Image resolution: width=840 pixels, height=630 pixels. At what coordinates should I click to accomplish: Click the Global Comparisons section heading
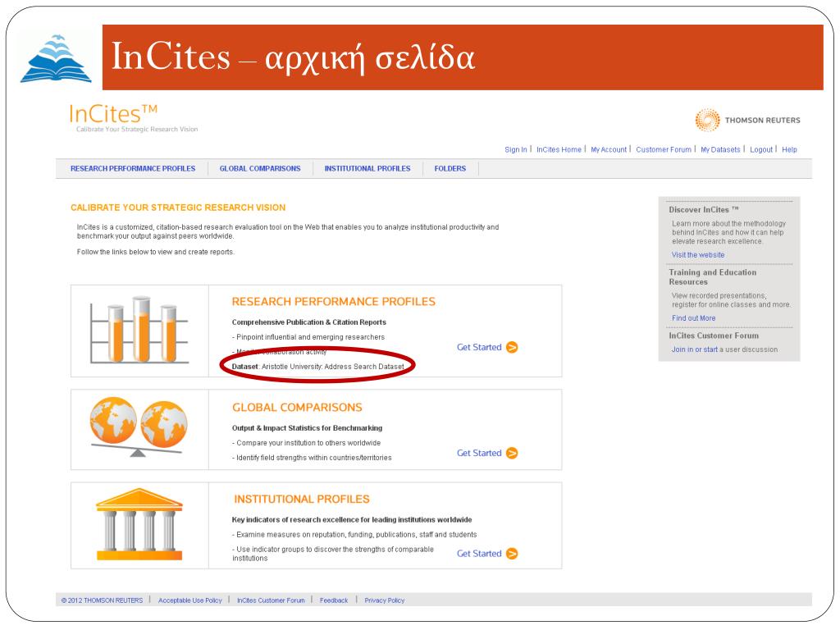[297, 407]
